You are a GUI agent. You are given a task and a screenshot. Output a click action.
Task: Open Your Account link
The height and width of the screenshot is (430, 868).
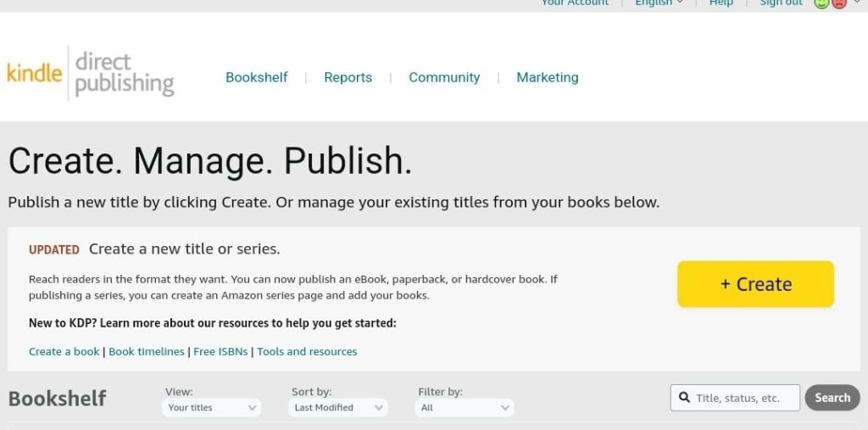point(575,3)
